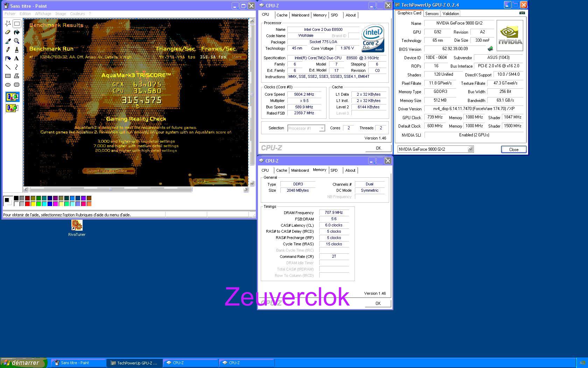Switch to TechPowerUp GPU-Z taskbar button

tap(135, 363)
